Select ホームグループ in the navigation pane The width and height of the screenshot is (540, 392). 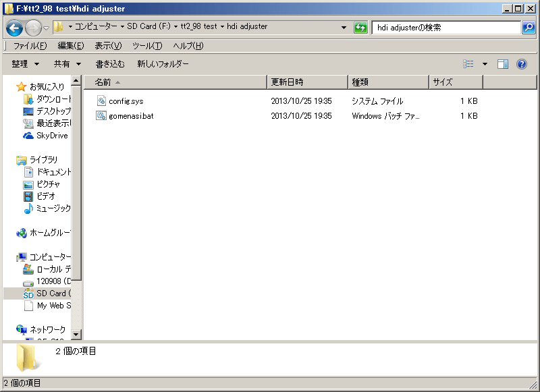[x=50, y=233]
